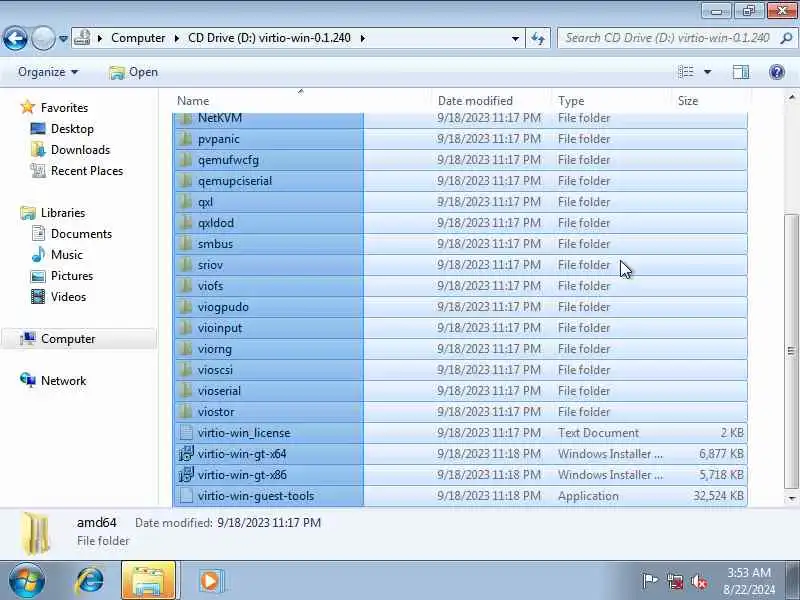
Task: Open the Help question-mark icon
Action: [777, 72]
